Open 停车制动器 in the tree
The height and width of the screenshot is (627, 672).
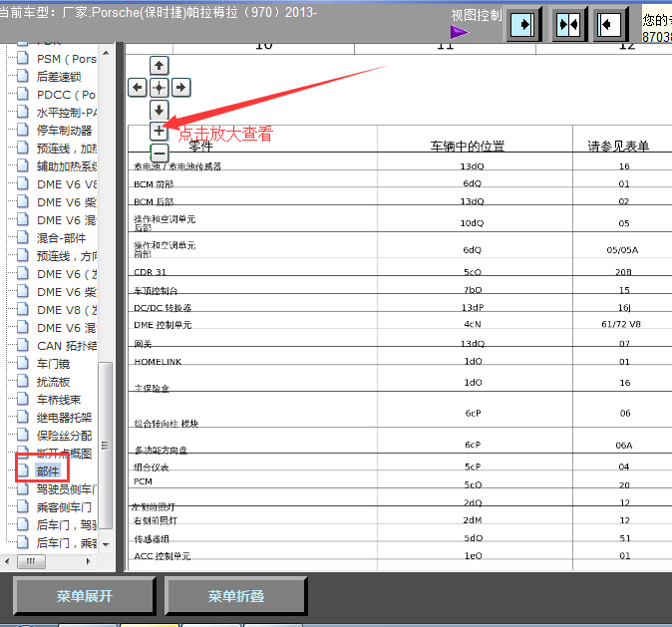(x=64, y=131)
